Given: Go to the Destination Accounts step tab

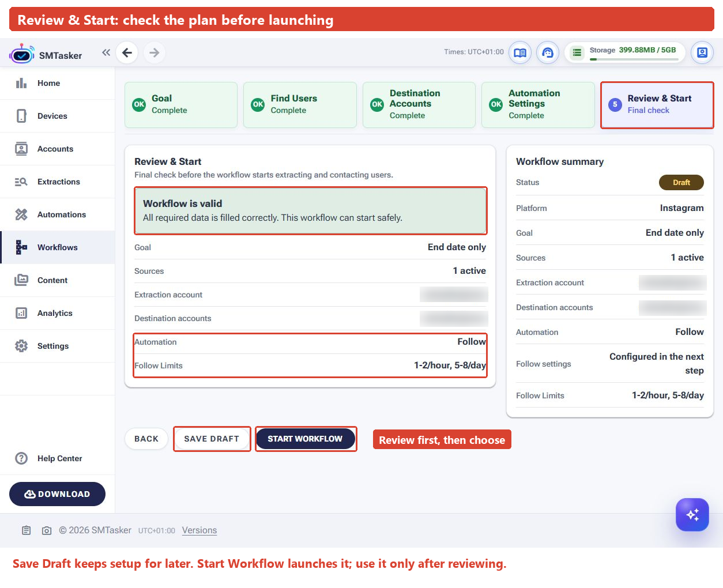Looking at the screenshot, I should tap(419, 104).
